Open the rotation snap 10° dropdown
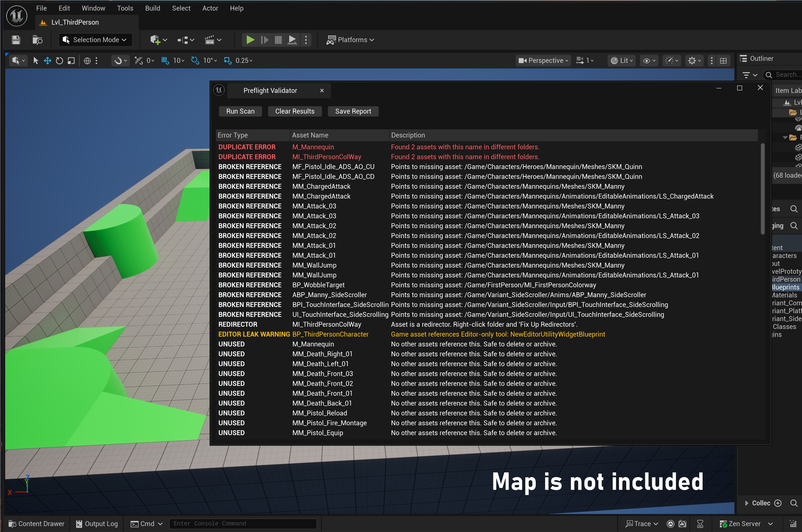Image resolution: width=802 pixels, height=532 pixels. click(x=210, y=60)
